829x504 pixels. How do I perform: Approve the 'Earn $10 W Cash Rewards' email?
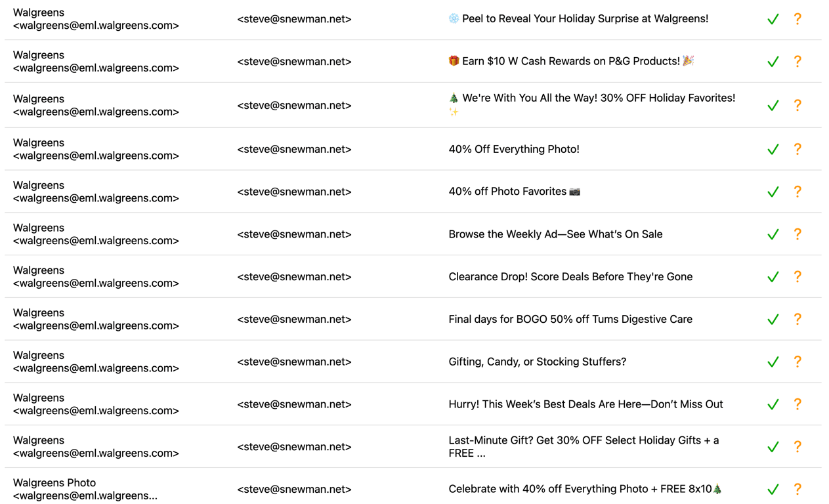click(773, 62)
